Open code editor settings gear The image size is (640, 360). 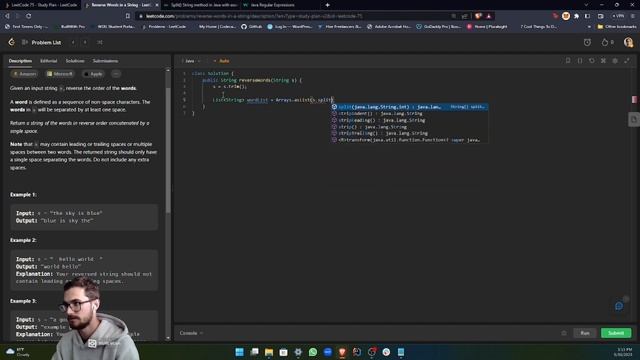click(x=615, y=60)
